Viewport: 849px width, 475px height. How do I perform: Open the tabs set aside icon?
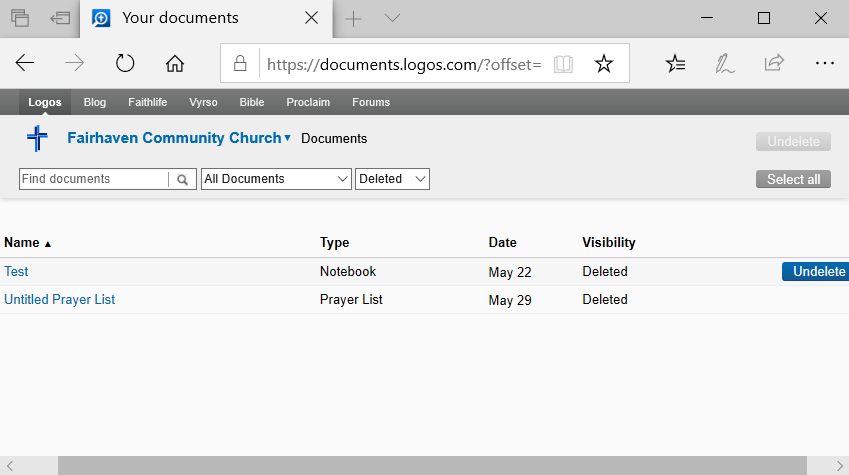point(20,18)
